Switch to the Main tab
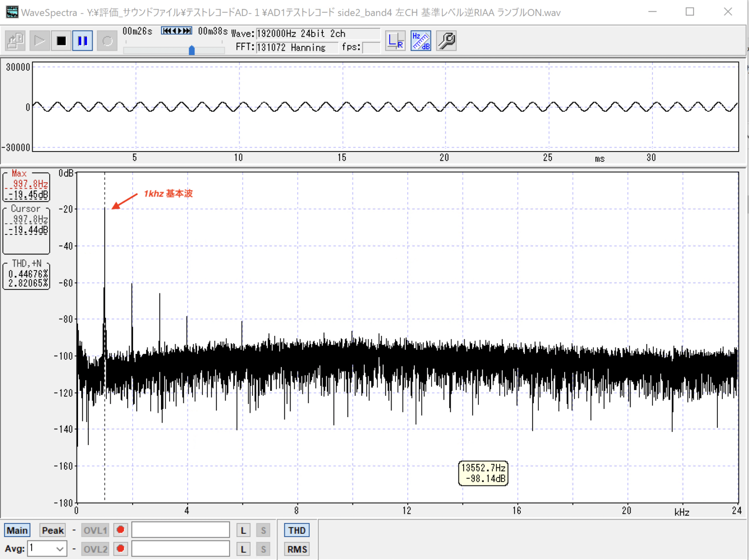The height and width of the screenshot is (560, 749). tap(17, 530)
